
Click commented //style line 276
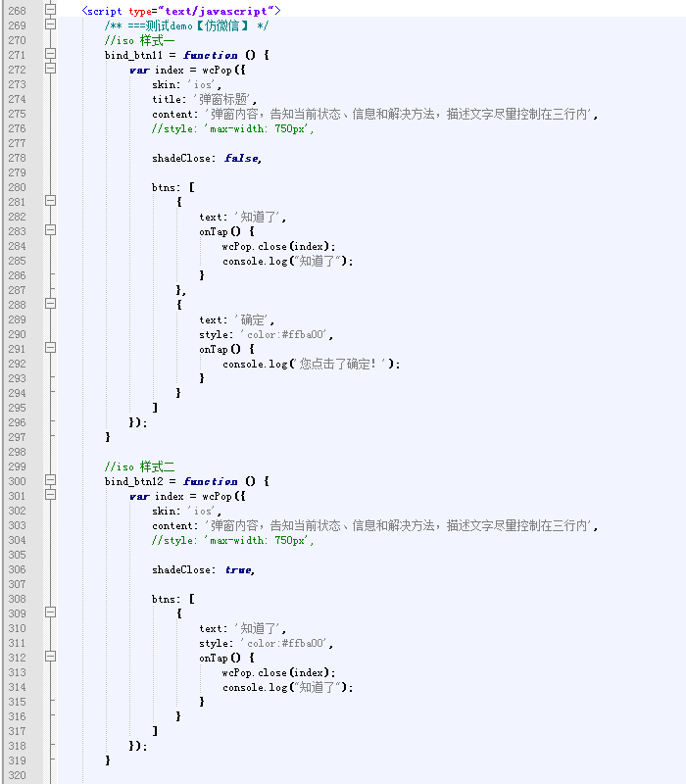point(233,128)
